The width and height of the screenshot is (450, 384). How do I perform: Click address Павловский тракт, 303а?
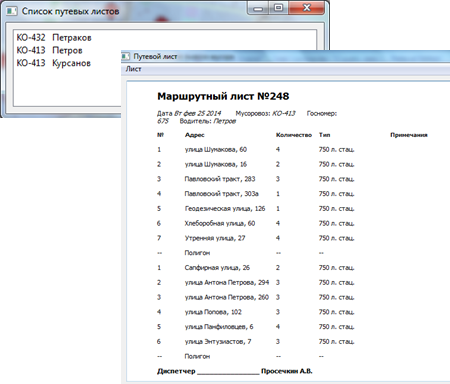coord(222,194)
